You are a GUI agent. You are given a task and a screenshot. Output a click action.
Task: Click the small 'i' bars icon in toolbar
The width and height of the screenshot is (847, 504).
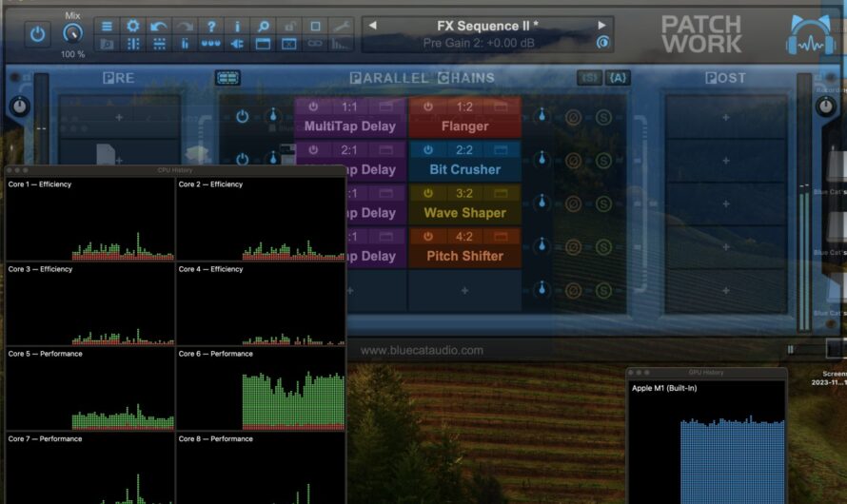[x=185, y=44]
